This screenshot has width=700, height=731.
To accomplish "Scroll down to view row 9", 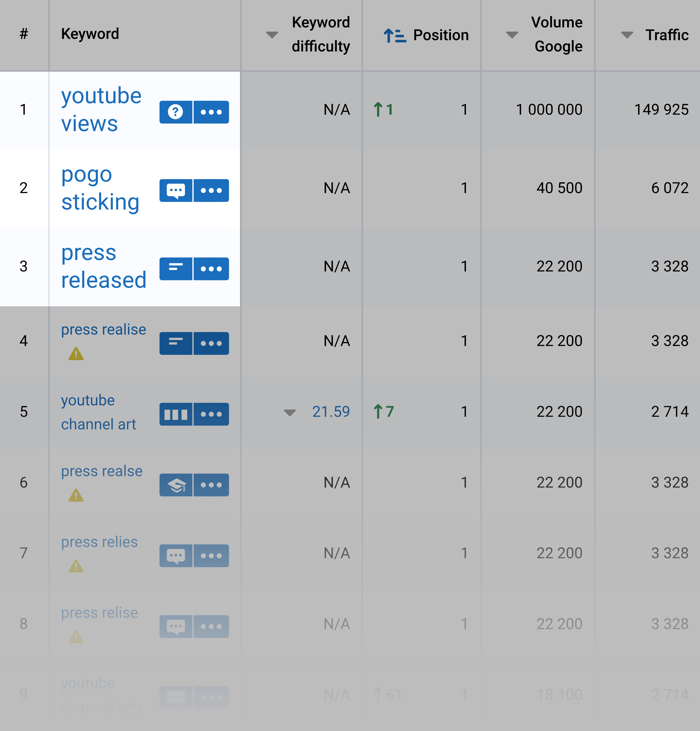I will [x=350, y=705].
